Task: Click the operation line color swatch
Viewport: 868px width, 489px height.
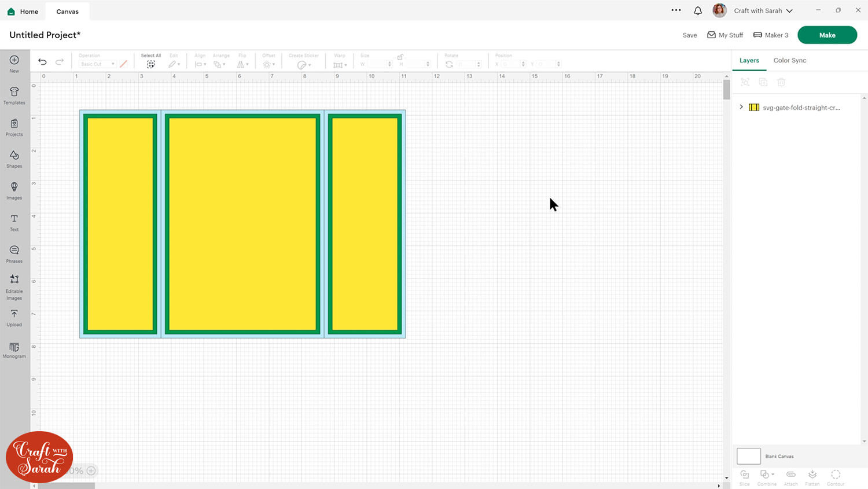Action: [x=123, y=64]
